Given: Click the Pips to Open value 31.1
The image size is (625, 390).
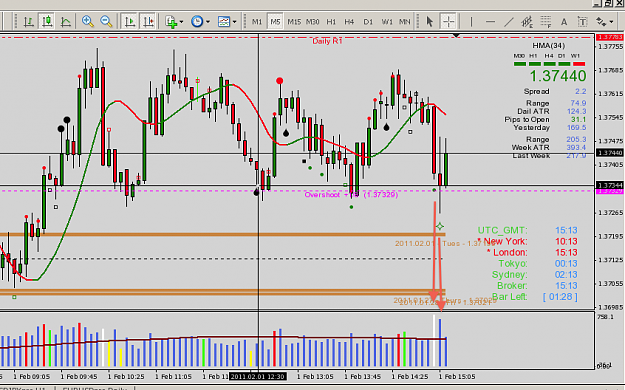Looking at the screenshot, I should [578, 119].
